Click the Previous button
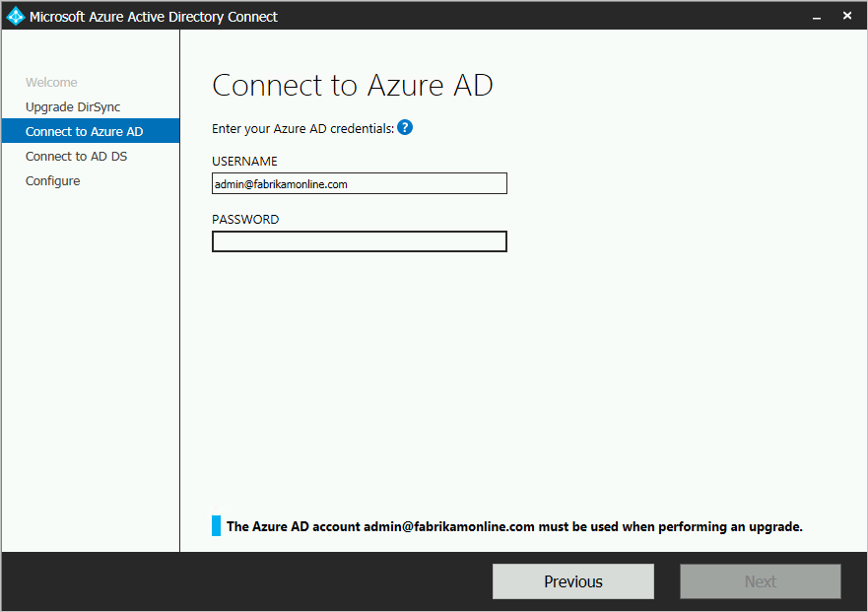 572,580
